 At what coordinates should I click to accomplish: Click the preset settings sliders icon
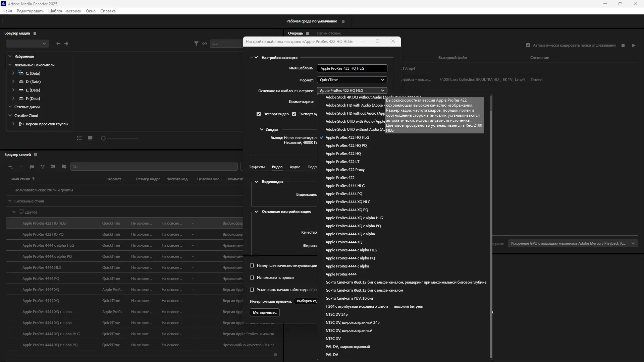(43, 167)
